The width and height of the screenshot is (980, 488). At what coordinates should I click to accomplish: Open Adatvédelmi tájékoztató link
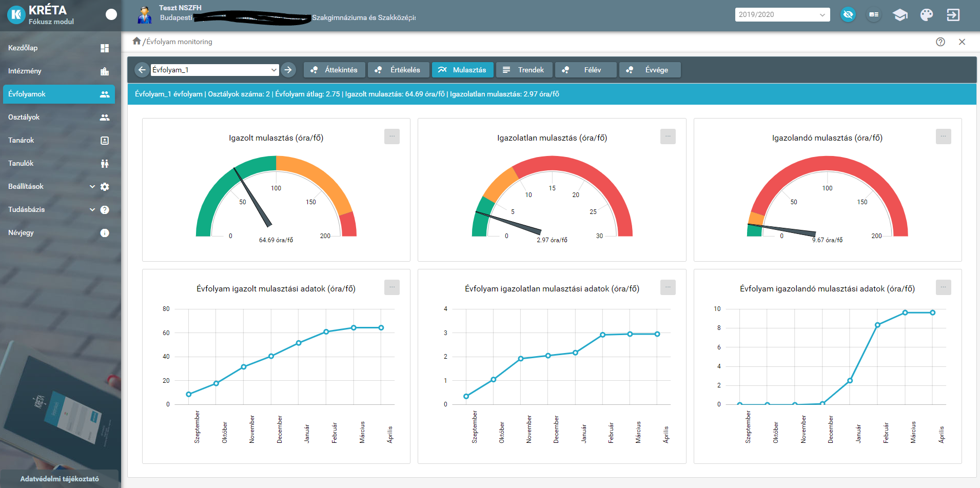[60, 479]
